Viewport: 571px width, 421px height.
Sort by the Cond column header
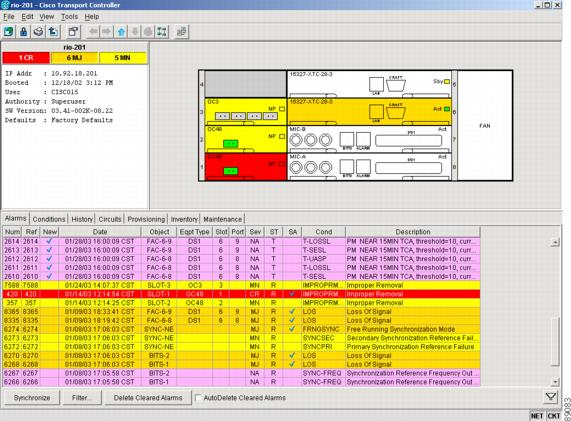323,232
